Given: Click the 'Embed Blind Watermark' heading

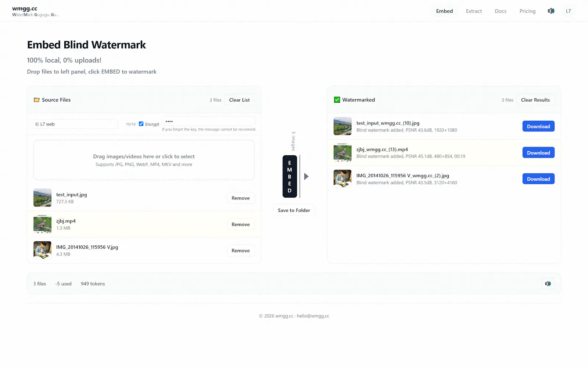Looking at the screenshot, I should pyautogui.click(x=86, y=45).
